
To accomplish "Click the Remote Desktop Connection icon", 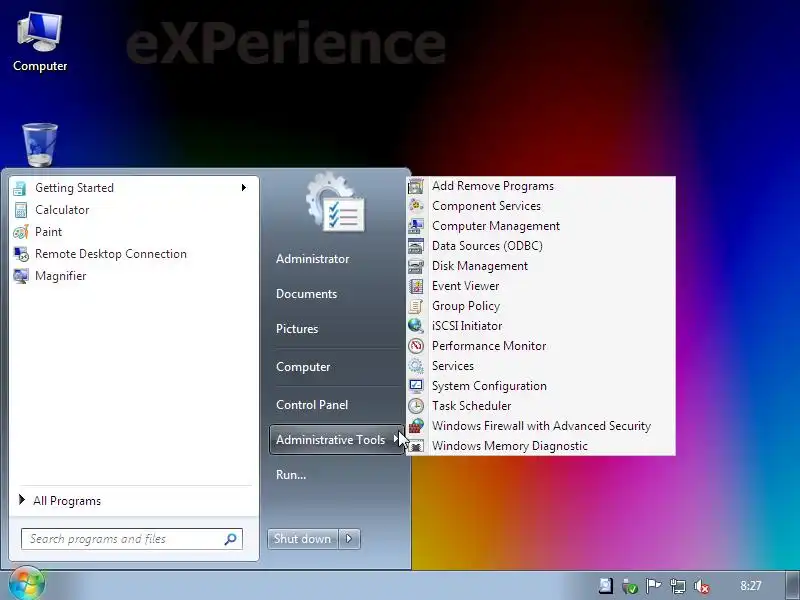I will [x=21, y=254].
